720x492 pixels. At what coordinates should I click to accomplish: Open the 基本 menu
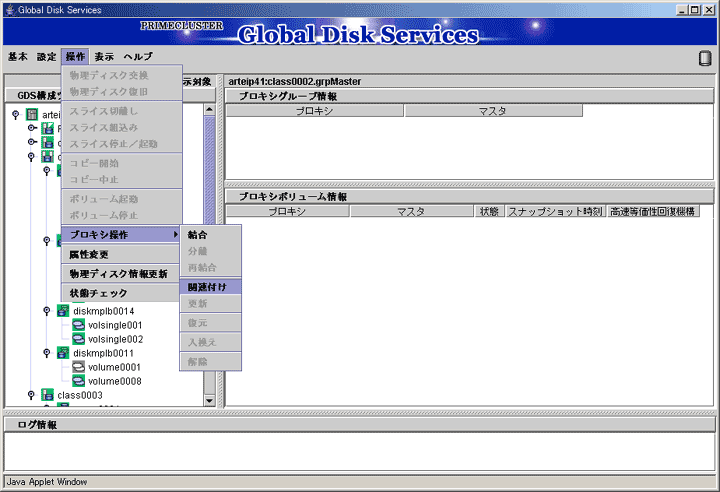point(17,57)
